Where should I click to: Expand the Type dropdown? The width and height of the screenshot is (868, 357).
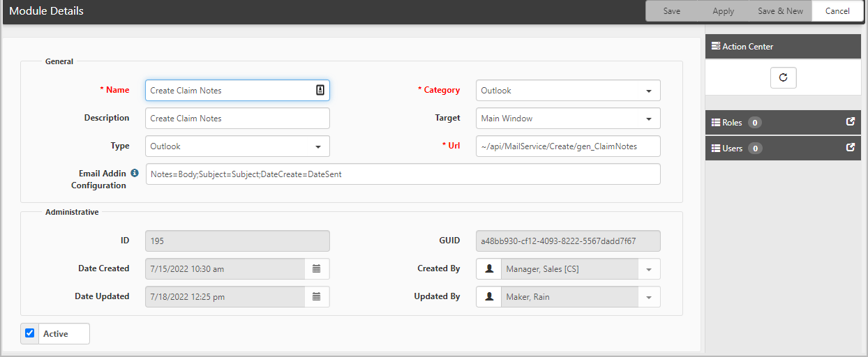pyautogui.click(x=237, y=146)
